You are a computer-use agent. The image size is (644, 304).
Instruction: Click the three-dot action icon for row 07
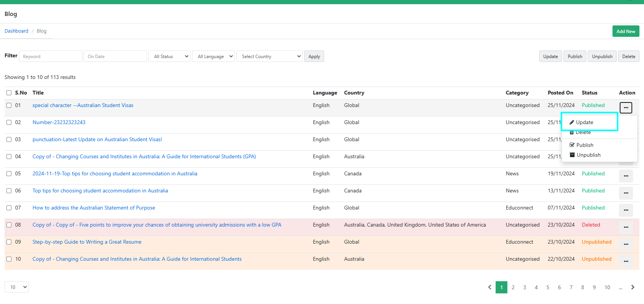(626, 210)
